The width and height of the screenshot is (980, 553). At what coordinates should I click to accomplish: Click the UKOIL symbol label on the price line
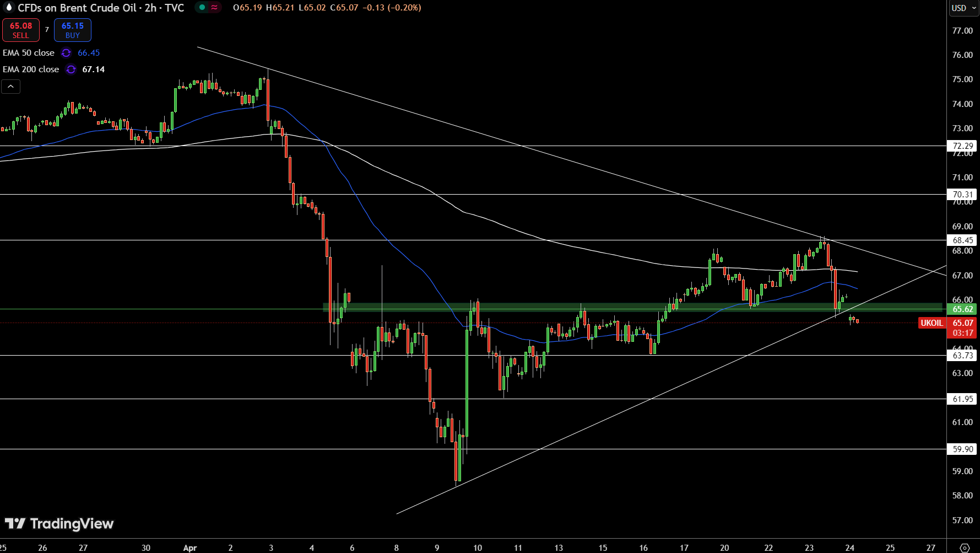point(932,323)
